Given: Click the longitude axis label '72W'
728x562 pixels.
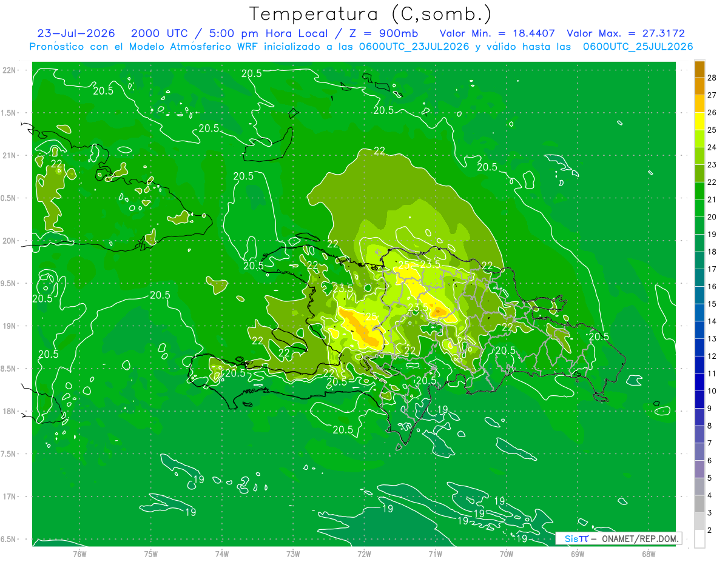Looking at the screenshot, I should pyautogui.click(x=364, y=553).
